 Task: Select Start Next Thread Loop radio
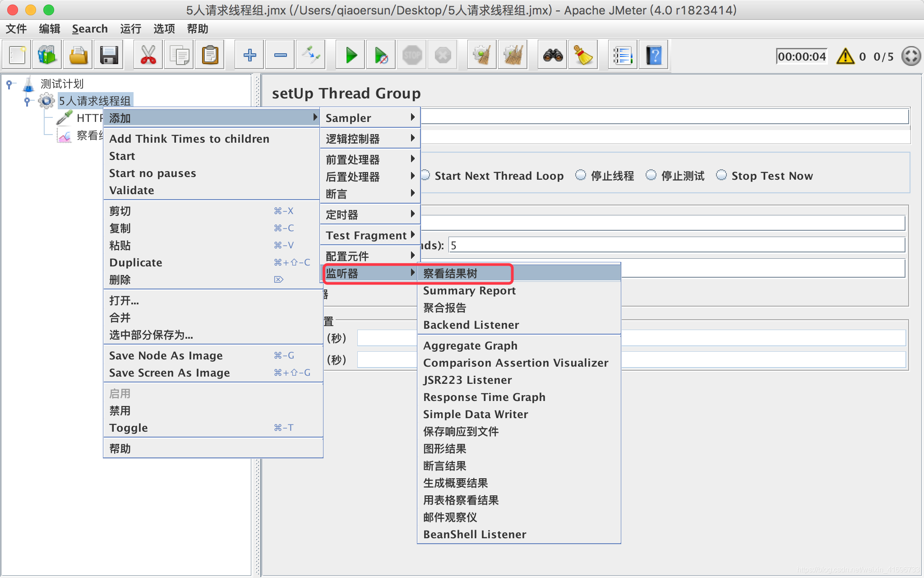(425, 175)
